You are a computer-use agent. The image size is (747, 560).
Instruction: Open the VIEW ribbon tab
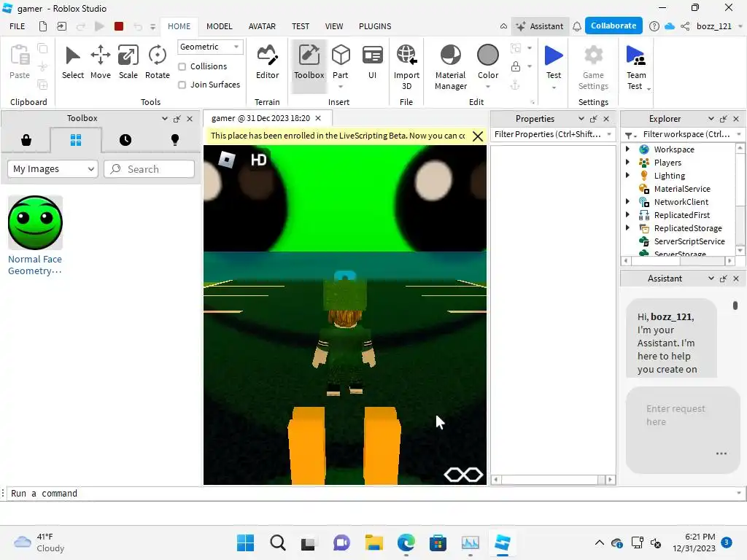pos(334,27)
